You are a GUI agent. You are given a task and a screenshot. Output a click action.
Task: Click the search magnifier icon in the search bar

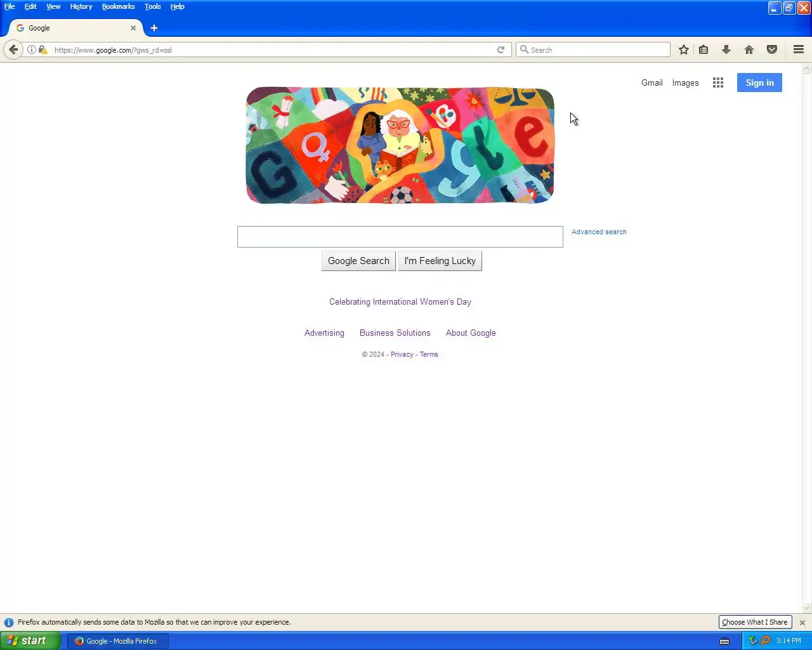pos(524,50)
